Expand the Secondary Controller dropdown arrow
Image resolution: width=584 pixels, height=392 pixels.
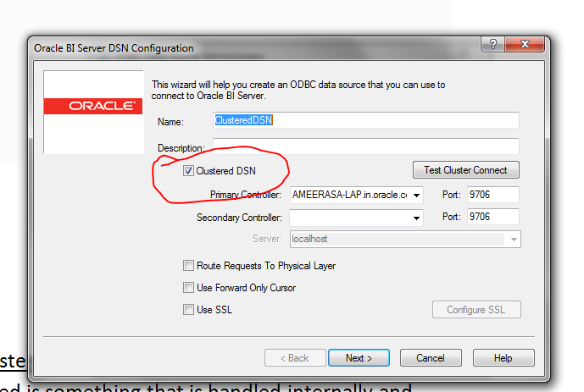coord(416,218)
